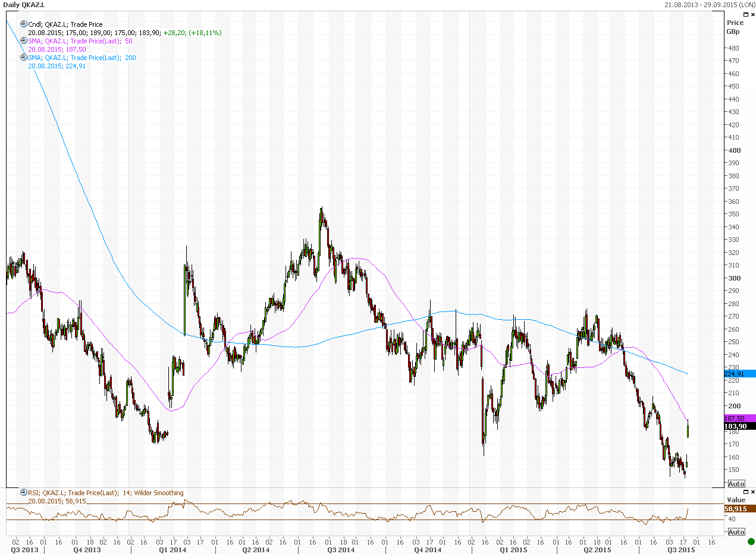Click the clock icon beside Cndl QKAZ.L legend
The height and width of the screenshot is (554, 756).
[x=24, y=24]
